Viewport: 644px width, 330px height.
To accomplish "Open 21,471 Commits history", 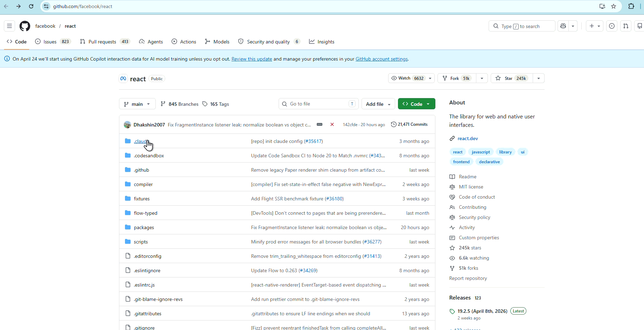I will 409,124.
